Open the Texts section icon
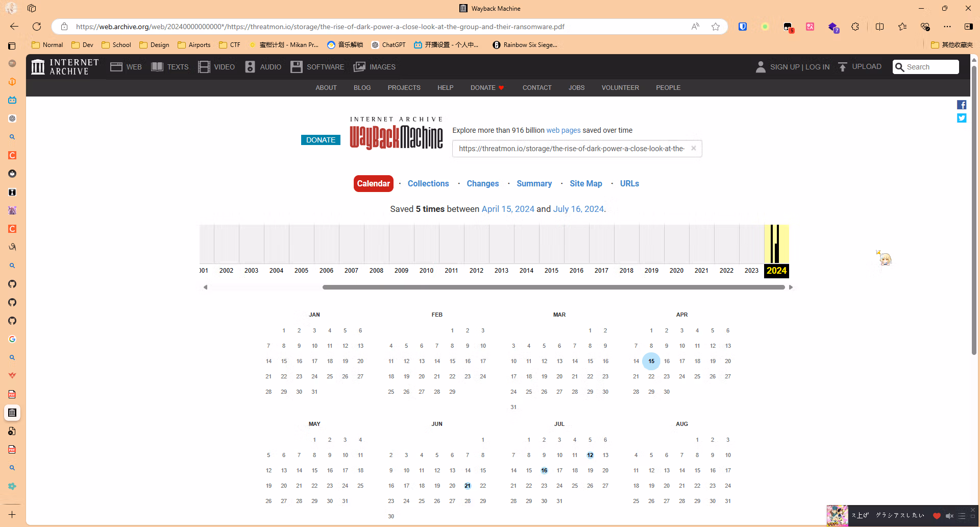 (x=157, y=67)
